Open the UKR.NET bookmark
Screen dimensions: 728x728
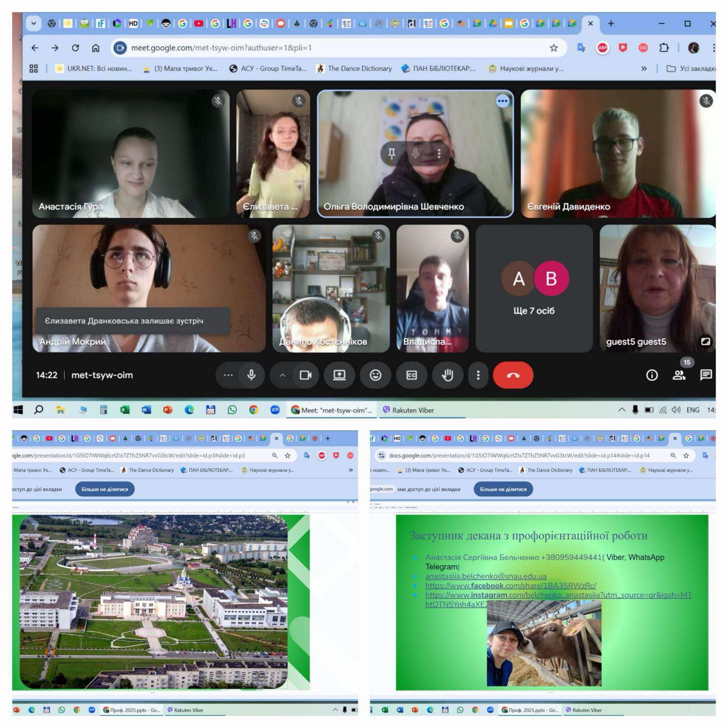point(94,69)
